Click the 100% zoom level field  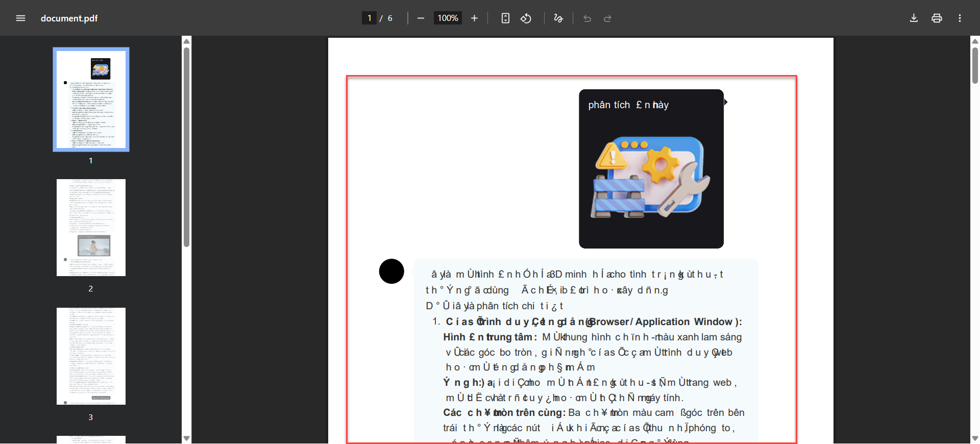click(x=448, y=18)
